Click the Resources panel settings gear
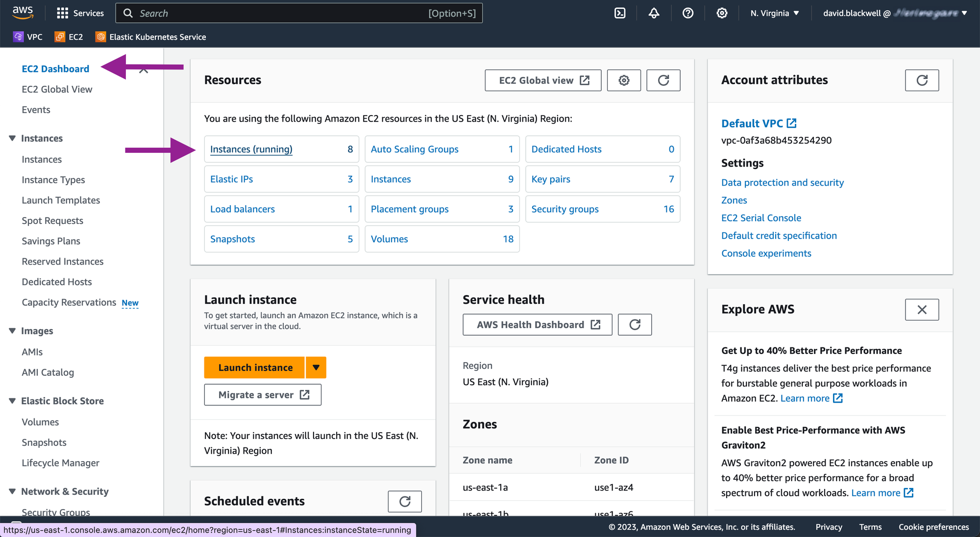 [624, 80]
